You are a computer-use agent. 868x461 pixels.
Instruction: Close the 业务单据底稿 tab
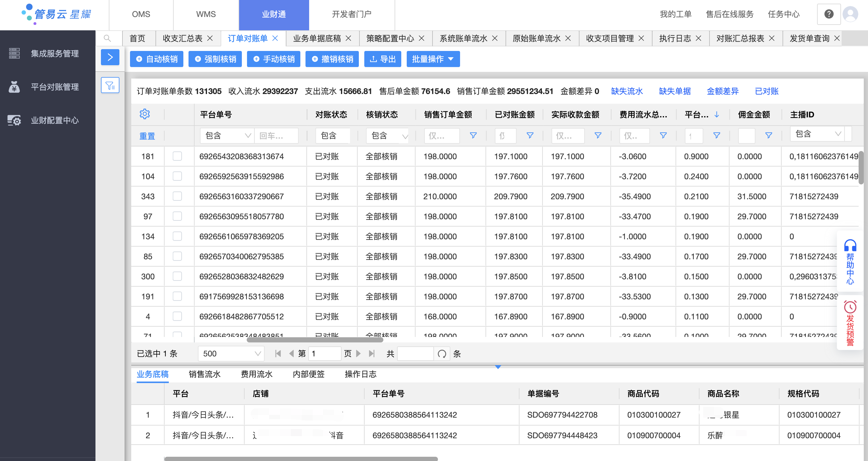[349, 39]
